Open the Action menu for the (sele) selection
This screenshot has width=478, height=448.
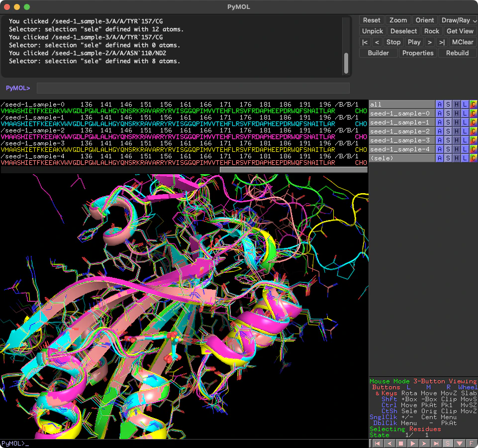(440, 158)
